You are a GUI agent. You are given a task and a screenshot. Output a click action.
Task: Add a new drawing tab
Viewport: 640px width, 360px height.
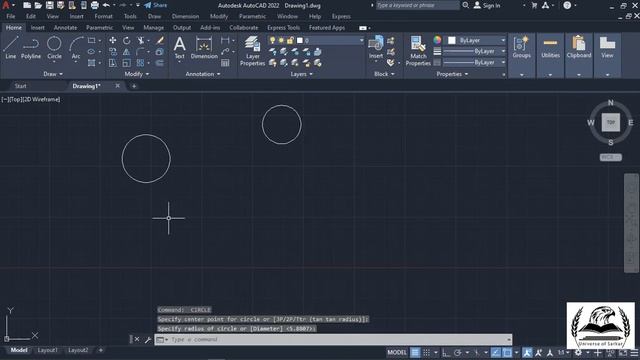pyautogui.click(x=134, y=86)
